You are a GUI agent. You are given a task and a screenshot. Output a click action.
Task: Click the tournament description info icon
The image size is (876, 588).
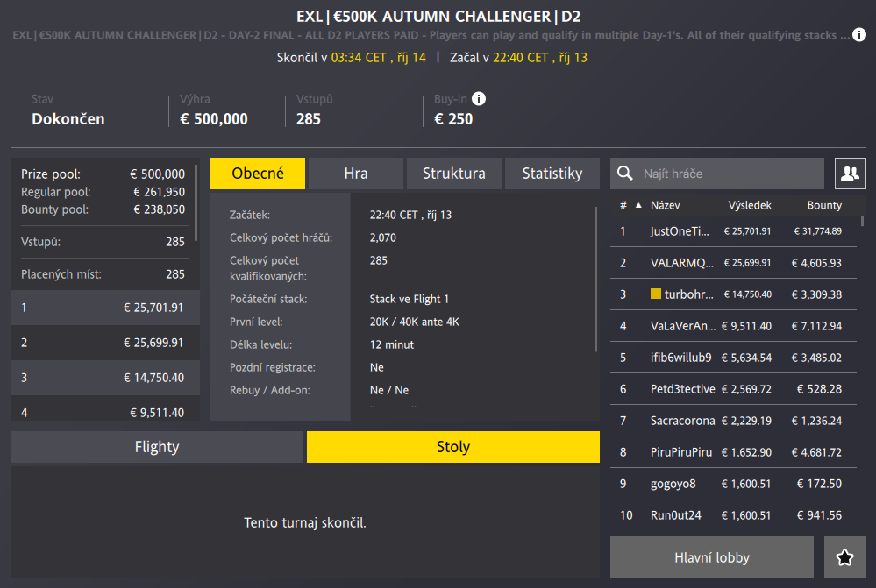(x=861, y=36)
